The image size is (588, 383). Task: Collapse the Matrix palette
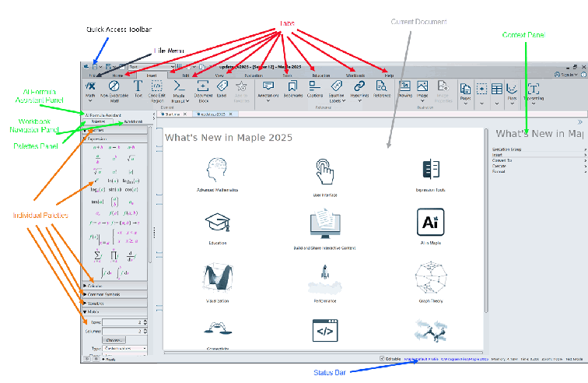tap(92, 311)
